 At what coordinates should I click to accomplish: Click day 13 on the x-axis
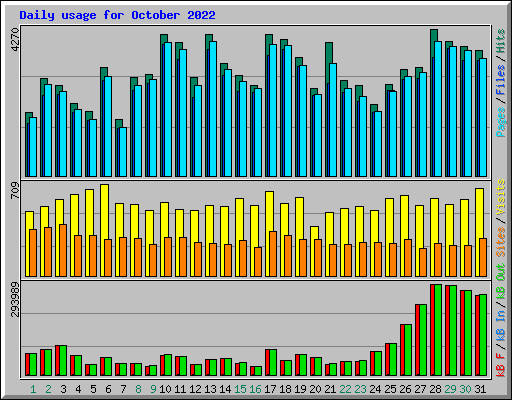point(210,389)
